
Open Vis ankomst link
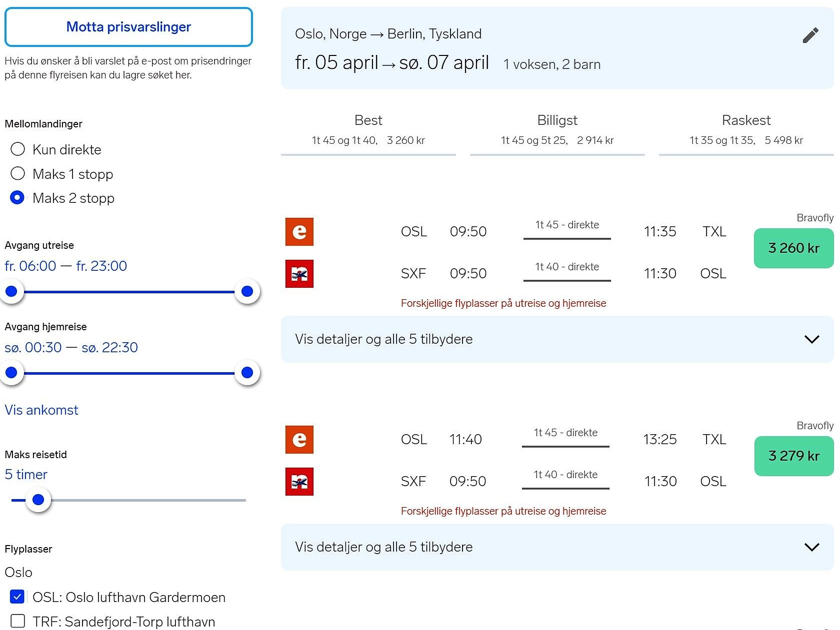click(x=41, y=410)
